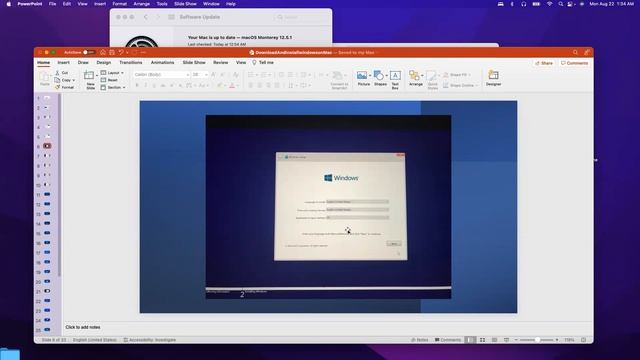Switch to the Draw tab
The height and width of the screenshot is (360, 640).
coord(83,62)
